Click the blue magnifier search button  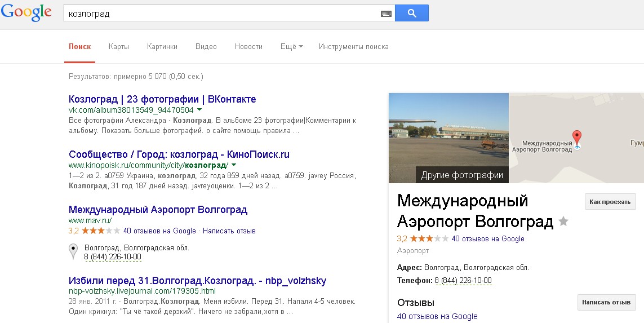tap(411, 13)
